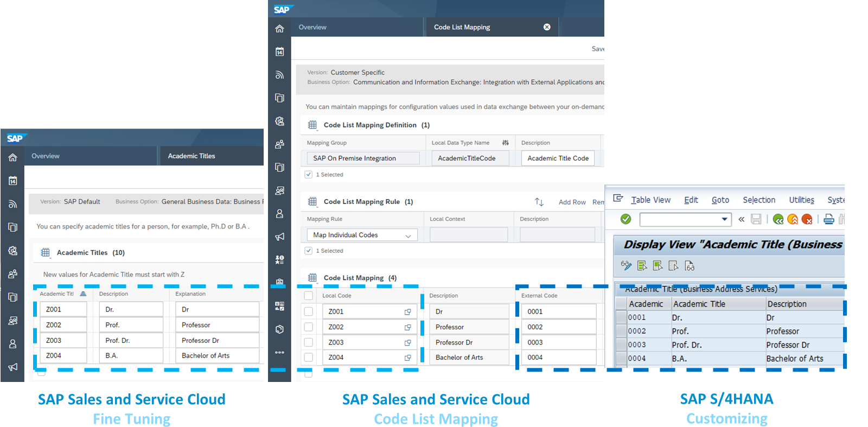Expand the S/4HANA command field dropdown arrow
Viewport: 868px width, 427px height.
[724, 219]
